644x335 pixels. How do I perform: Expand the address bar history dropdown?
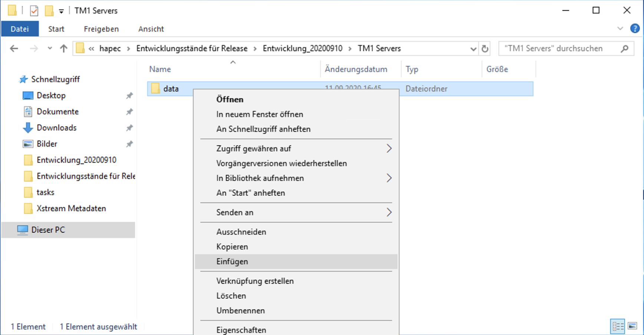[x=473, y=49]
